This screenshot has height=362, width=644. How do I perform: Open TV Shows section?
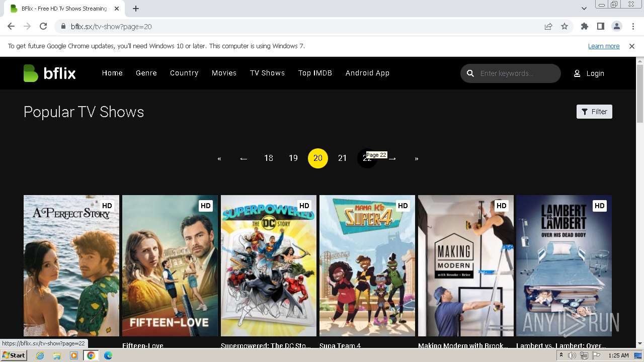pyautogui.click(x=267, y=73)
